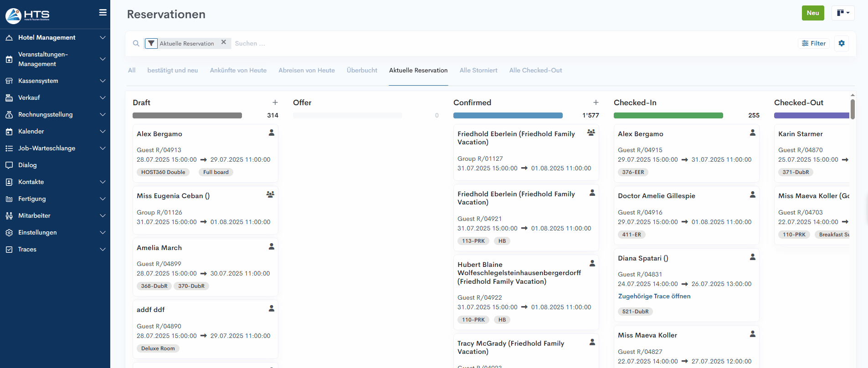868x368 pixels.
Task: Select the Alle Storniert tab
Action: tap(478, 70)
